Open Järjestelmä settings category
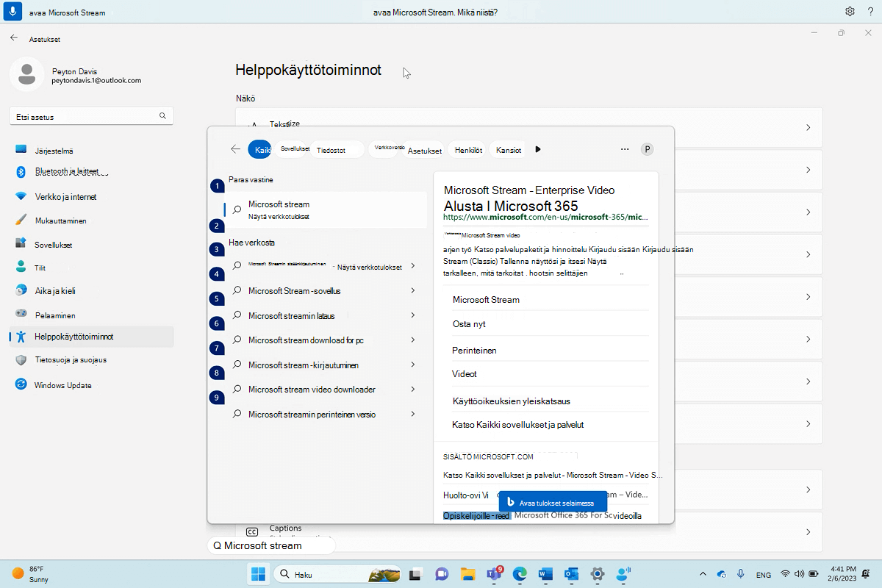This screenshot has height=588, width=882. 92,150
